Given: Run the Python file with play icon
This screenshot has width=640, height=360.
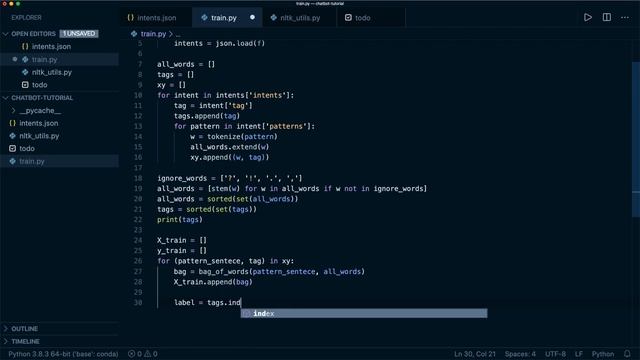Looking at the screenshot, I should pyautogui.click(x=588, y=18).
